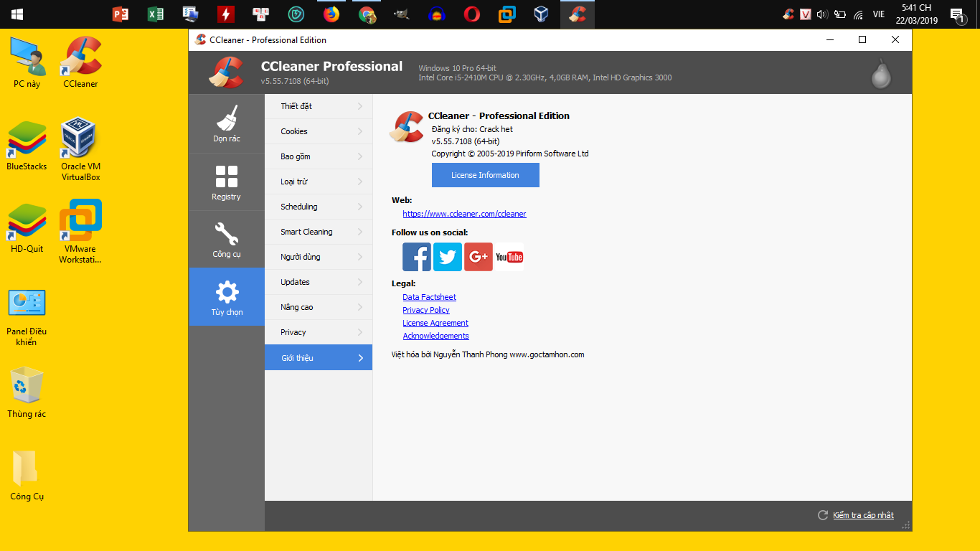Select Oracle VM VirtualBox desktop shortcut
Image resolution: width=980 pixels, height=551 pixels.
pos(80,150)
